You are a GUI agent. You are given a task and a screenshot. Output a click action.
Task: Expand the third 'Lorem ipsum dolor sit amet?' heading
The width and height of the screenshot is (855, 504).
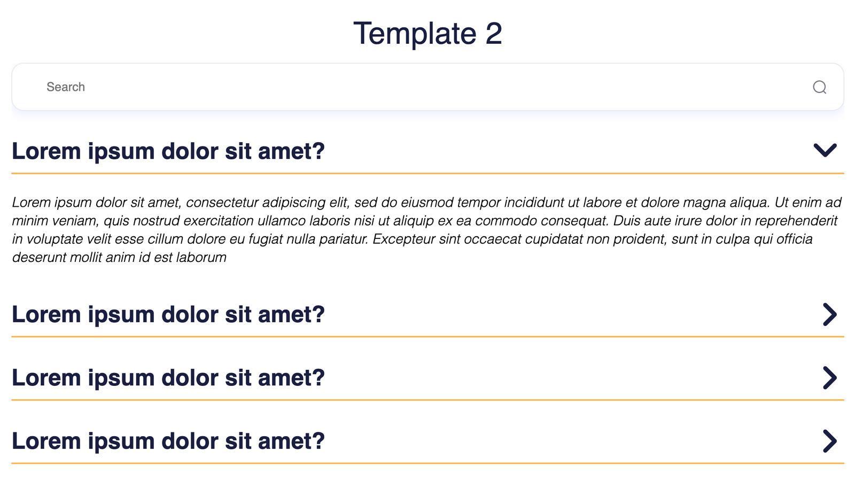click(168, 378)
